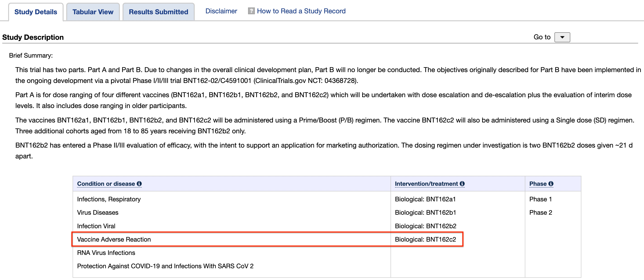Image resolution: width=644 pixels, height=280 pixels.
Task: Click the info icon beside Condition or disease
Action: point(139,184)
